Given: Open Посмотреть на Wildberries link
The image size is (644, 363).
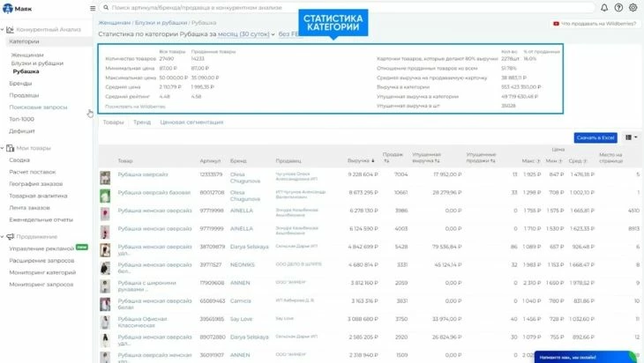Looking at the screenshot, I should coord(135,107).
